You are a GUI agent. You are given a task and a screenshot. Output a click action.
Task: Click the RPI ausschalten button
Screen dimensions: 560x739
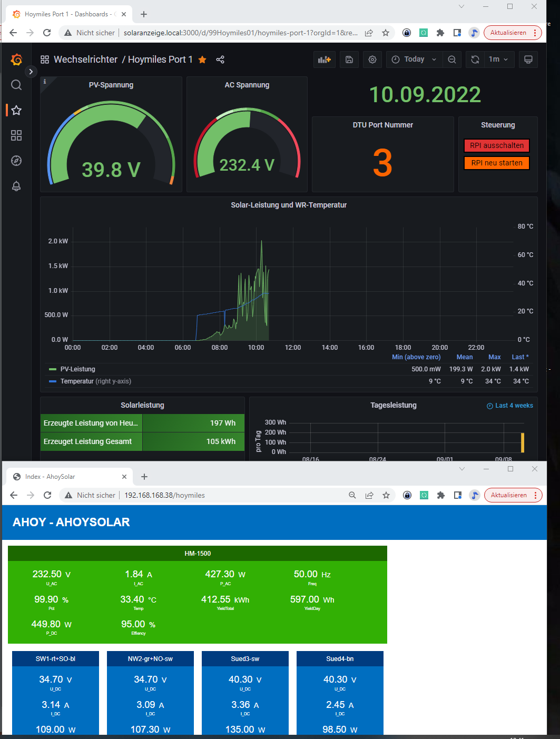(x=496, y=145)
